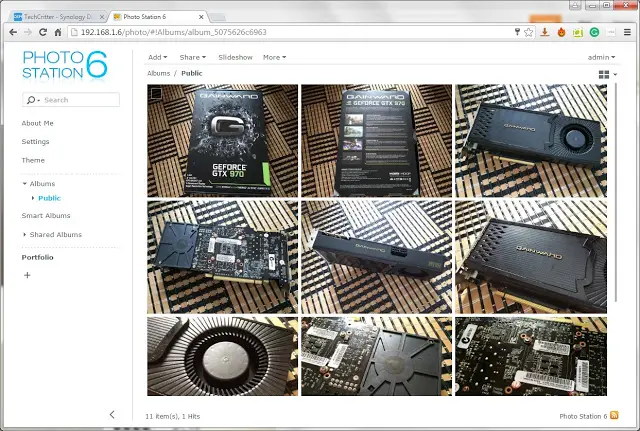Focus the Search input field
Screen dimensions: 640x431
71,100
